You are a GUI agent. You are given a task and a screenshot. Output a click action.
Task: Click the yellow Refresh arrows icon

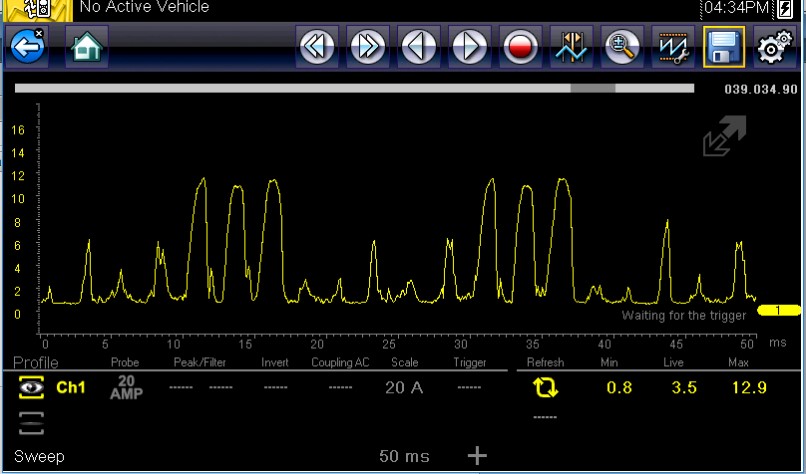(545, 388)
